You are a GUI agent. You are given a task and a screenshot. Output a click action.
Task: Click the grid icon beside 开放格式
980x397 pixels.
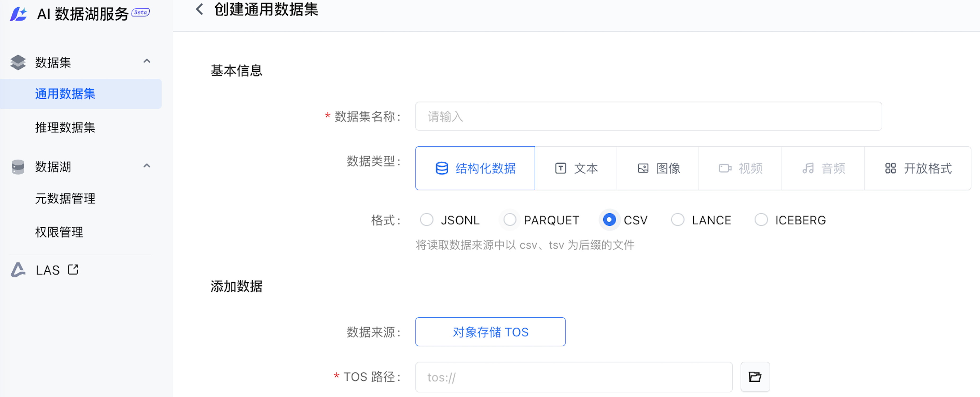[890, 168]
